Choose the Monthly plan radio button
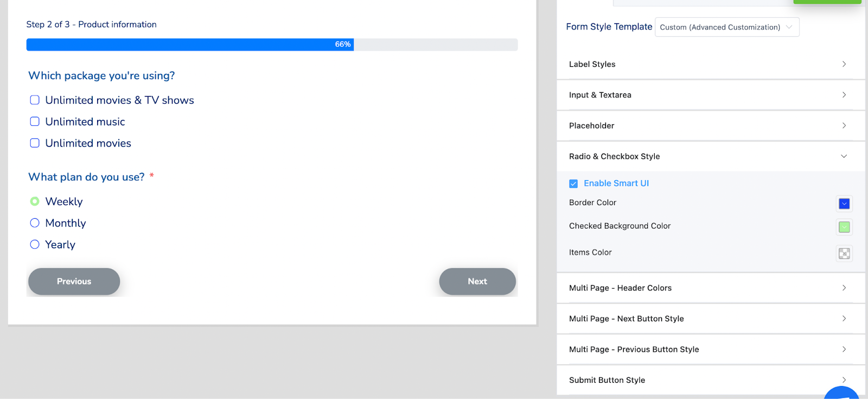Image resolution: width=868 pixels, height=399 pixels. [x=35, y=223]
